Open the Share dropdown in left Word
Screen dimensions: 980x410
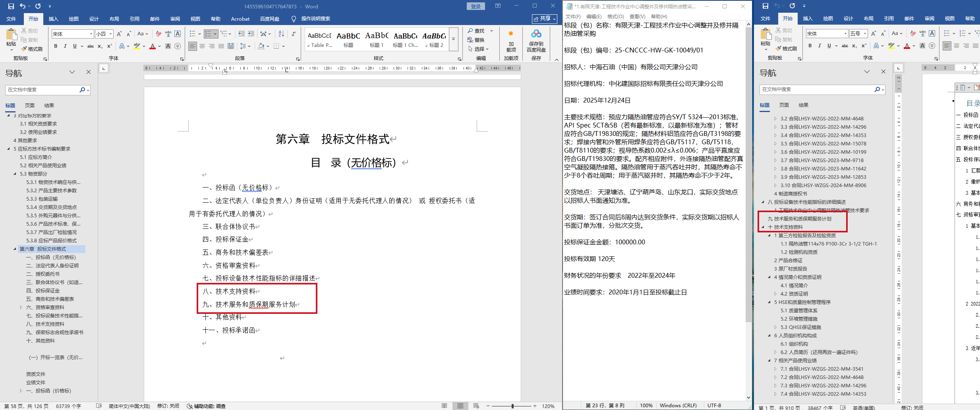click(x=545, y=19)
